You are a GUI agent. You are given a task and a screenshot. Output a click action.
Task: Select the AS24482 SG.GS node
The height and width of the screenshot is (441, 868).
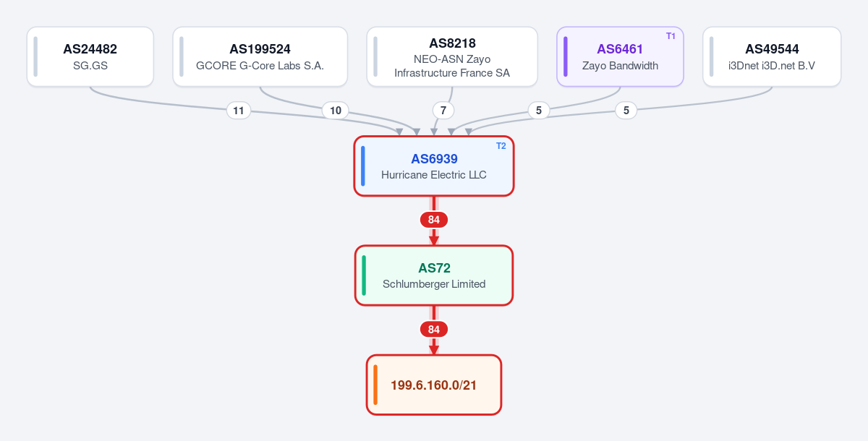click(x=90, y=57)
